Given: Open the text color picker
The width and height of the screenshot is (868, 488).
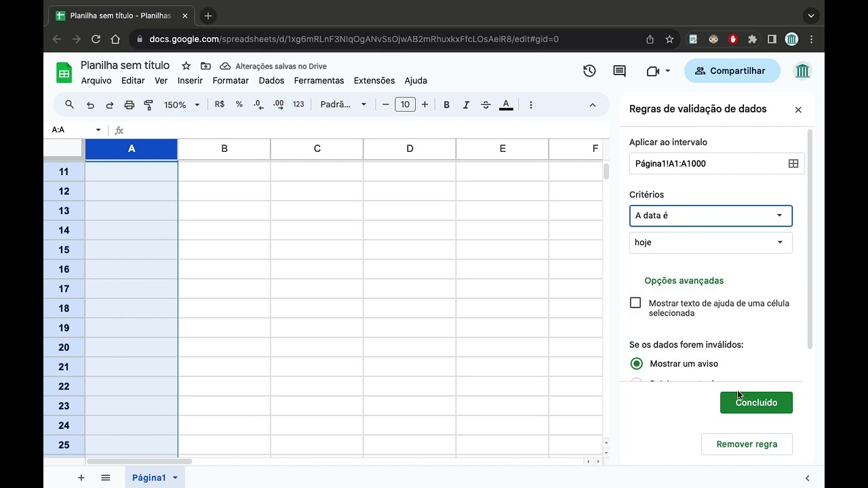Looking at the screenshot, I should [506, 104].
